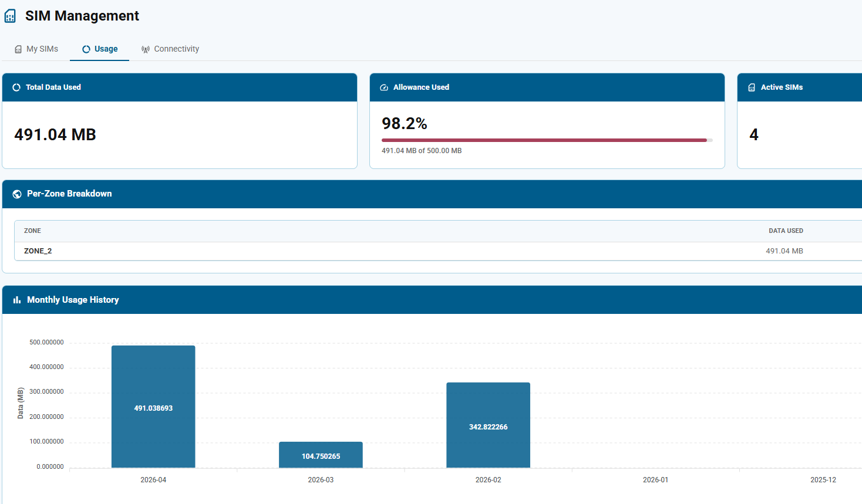Click the DATA USED column header
The height and width of the screenshot is (504, 862).
pos(786,231)
